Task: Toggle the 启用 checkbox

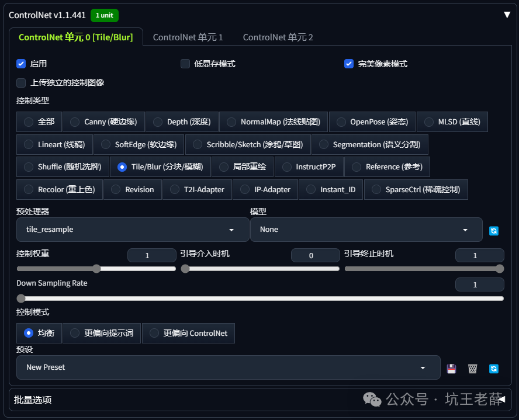Action: click(21, 64)
